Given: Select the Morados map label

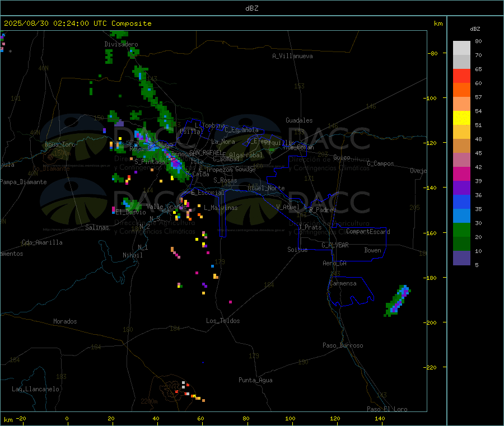Looking at the screenshot, I should [x=65, y=321].
